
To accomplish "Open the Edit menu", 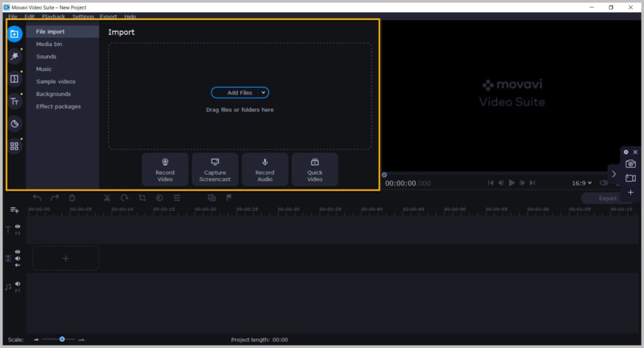I will click(29, 16).
